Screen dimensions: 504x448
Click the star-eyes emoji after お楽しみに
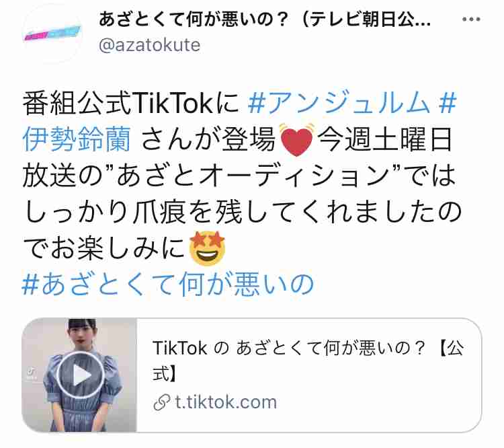tap(208, 248)
